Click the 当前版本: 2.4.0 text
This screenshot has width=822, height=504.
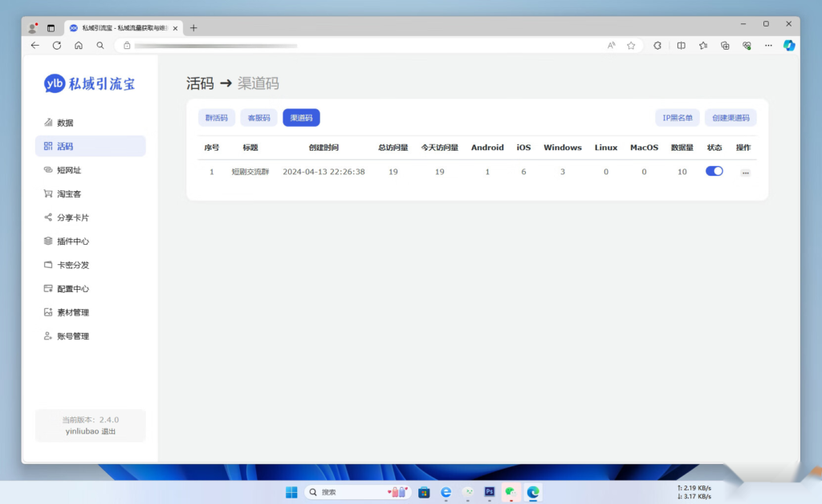[90, 420]
